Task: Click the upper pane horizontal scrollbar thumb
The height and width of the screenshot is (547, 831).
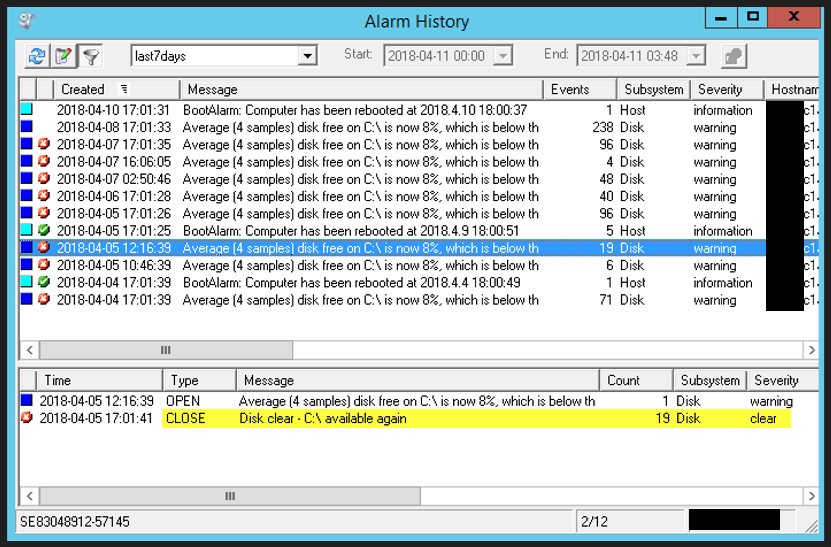Action: click(x=166, y=350)
